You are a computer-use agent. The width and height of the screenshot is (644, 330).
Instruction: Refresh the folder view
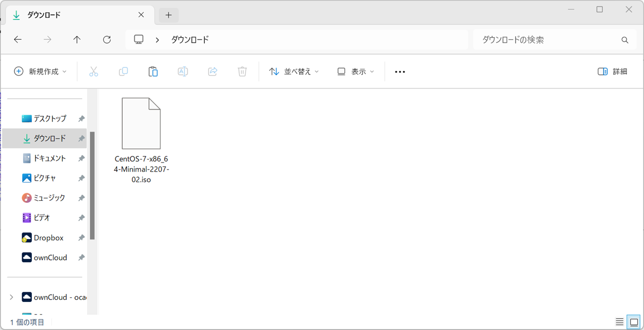(x=107, y=39)
